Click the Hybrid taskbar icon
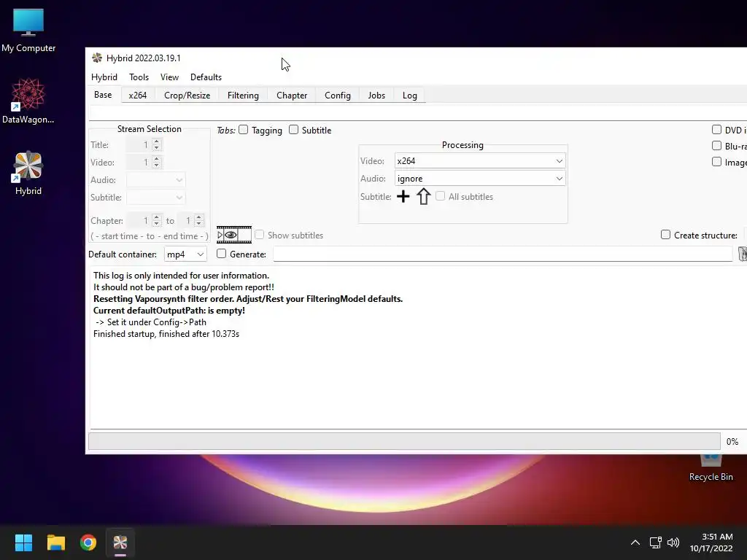Screen dimensions: 747x560 pyautogui.click(x=120, y=542)
